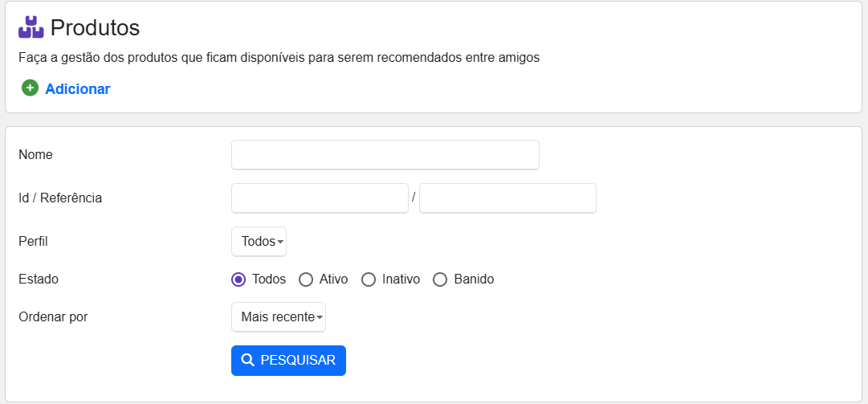
Task: Click the Ordenar por label
Action: click(x=53, y=317)
